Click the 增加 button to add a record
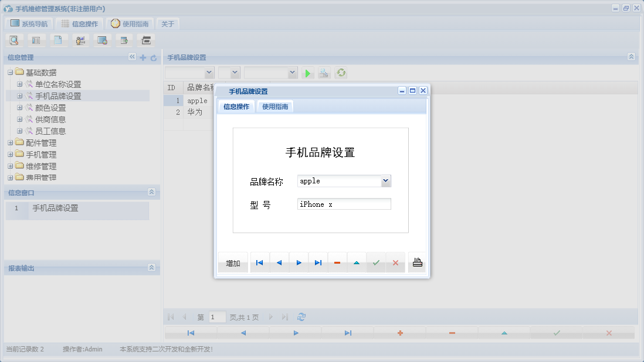Screen dimensions: 644x362 [232, 262]
